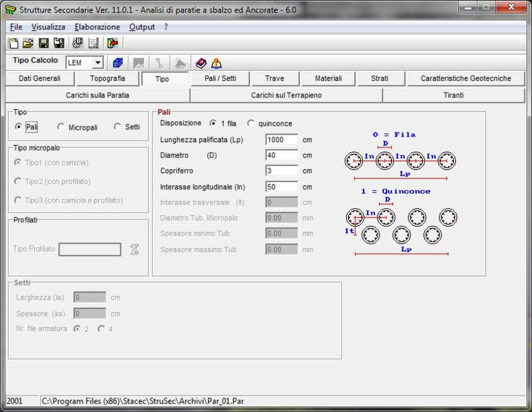Click the New file icon
The height and width of the screenshot is (412, 532).
[x=13, y=43]
